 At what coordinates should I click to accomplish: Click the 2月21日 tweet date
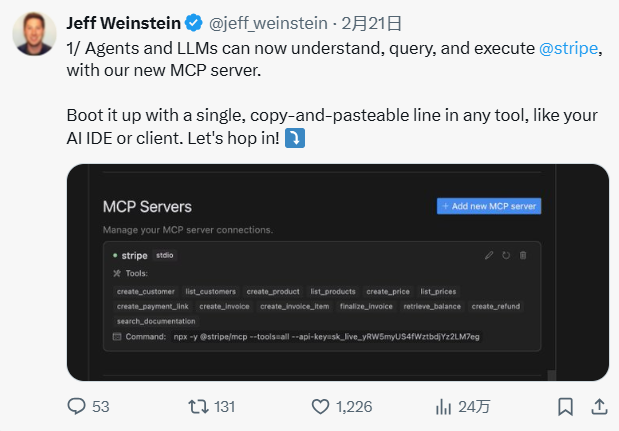coord(371,23)
